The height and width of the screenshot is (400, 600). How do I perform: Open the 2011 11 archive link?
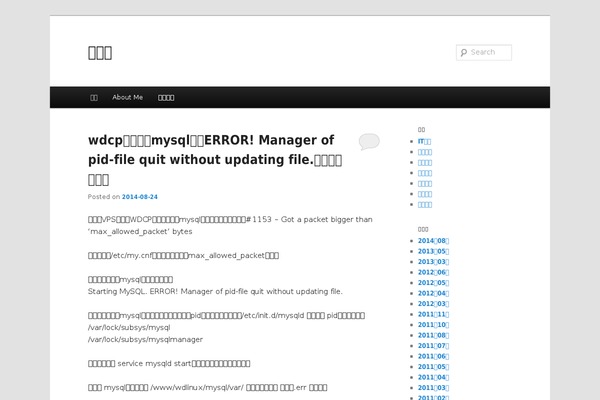433,314
